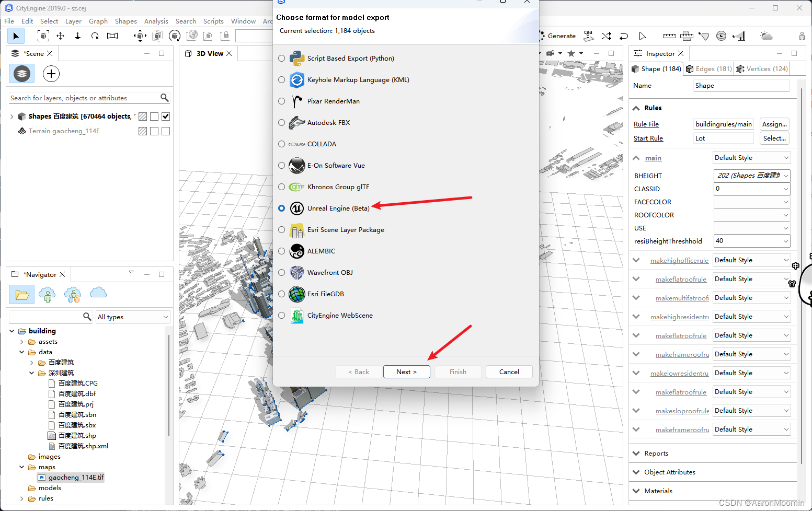Click the measure distance ruler tool
The height and width of the screenshot is (511, 812).
669,36
